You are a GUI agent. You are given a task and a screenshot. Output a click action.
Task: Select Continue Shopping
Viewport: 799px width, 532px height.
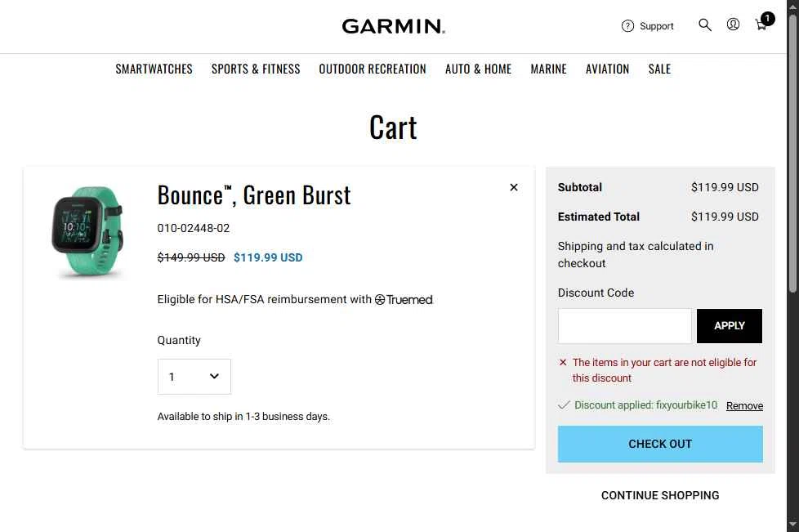tap(660, 495)
